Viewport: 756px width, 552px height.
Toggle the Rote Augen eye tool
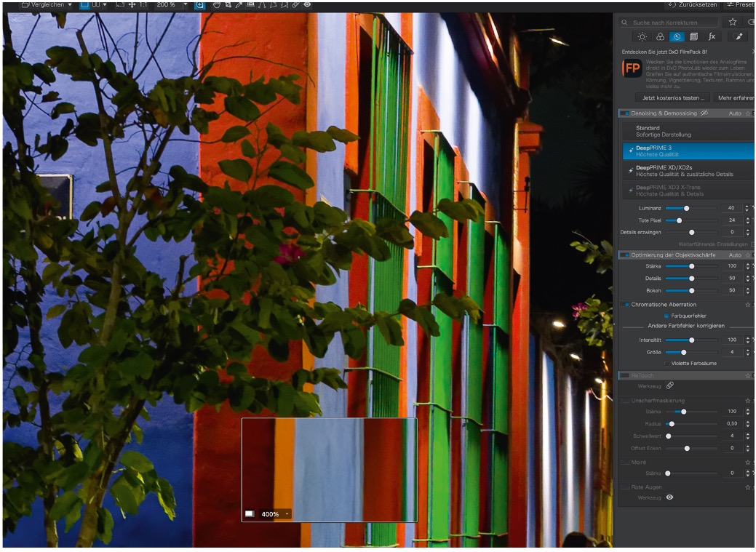[669, 497]
